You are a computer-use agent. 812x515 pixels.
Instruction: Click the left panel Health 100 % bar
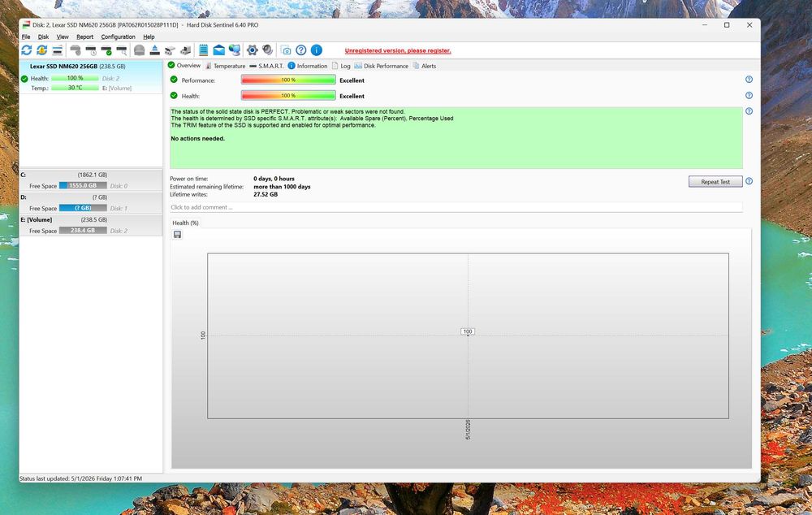[x=75, y=78]
